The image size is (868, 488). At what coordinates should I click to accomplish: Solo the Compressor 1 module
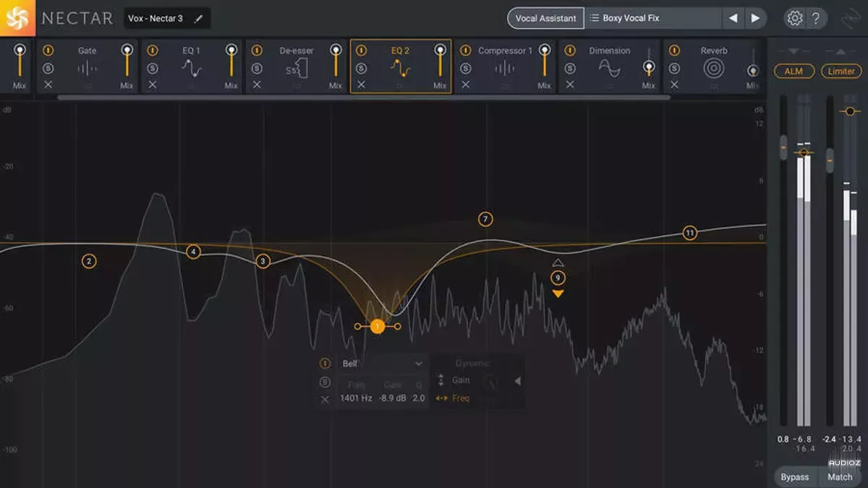point(465,68)
